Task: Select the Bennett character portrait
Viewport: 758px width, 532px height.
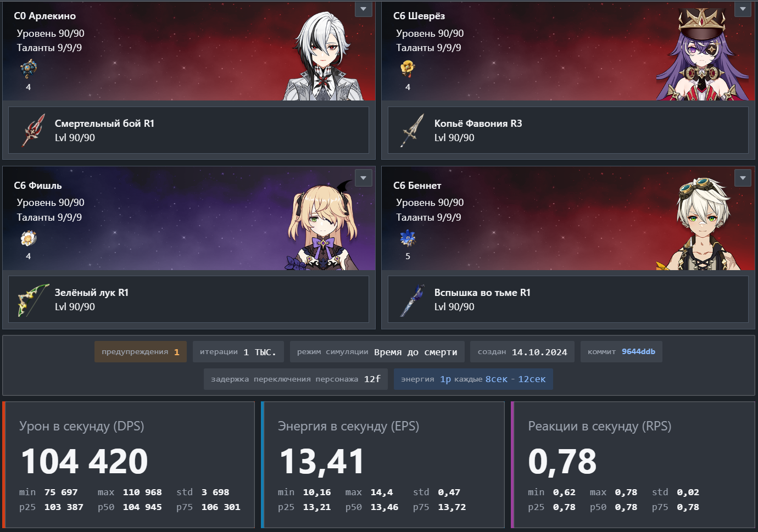Action: (699, 224)
